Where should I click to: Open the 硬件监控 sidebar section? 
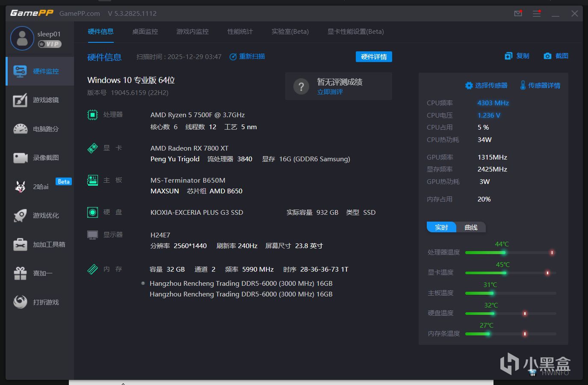[x=40, y=71]
